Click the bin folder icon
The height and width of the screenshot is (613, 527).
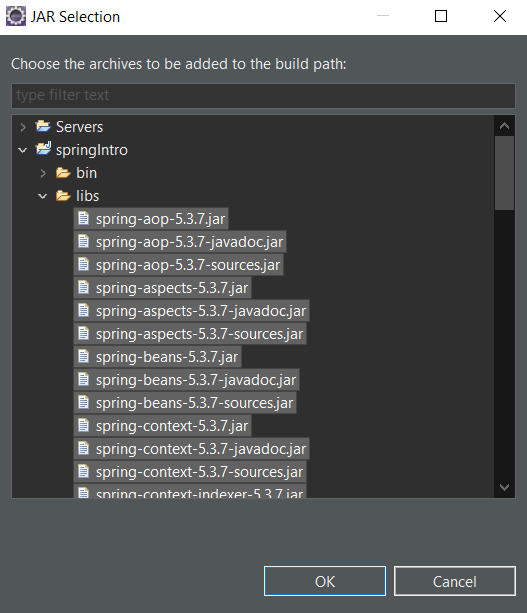tap(63, 172)
